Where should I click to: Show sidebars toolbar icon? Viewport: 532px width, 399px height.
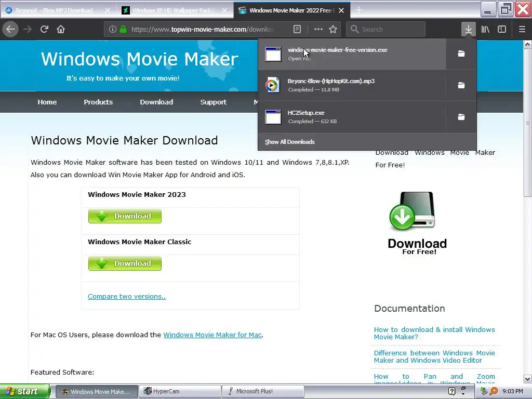tap(502, 29)
